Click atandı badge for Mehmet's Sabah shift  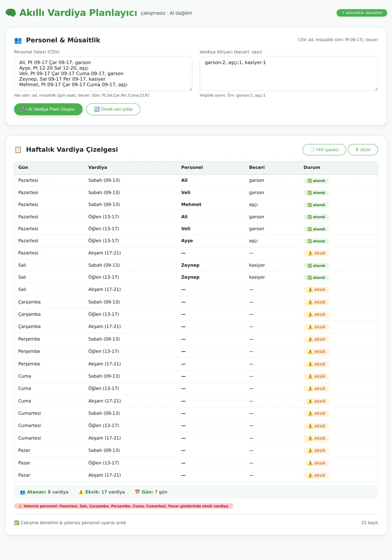coord(316,205)
